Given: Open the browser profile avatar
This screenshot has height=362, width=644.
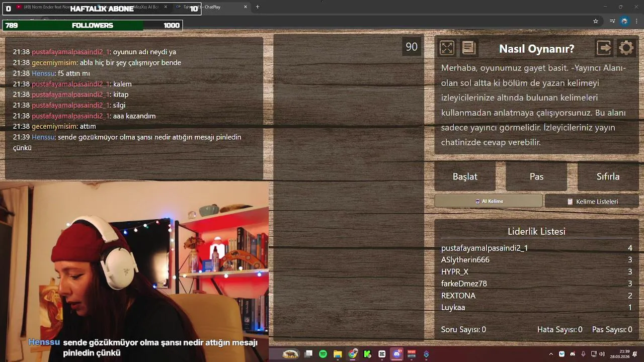Looking at the screenshot, I should (624, 21).
